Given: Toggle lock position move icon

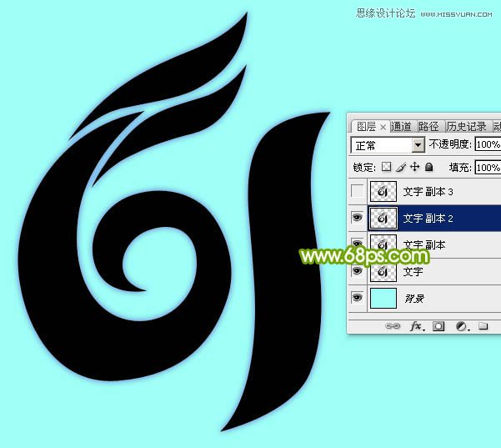Looking at the screenshot, I should (414, 167).
